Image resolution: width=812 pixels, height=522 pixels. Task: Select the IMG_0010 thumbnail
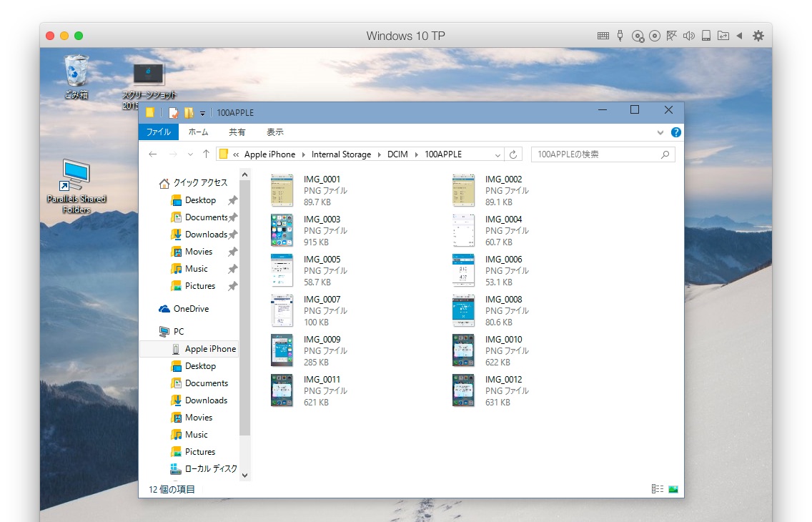463,350
